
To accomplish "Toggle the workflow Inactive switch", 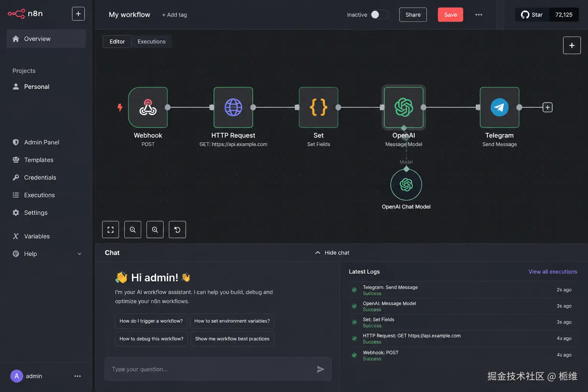I will click(379, 15).
